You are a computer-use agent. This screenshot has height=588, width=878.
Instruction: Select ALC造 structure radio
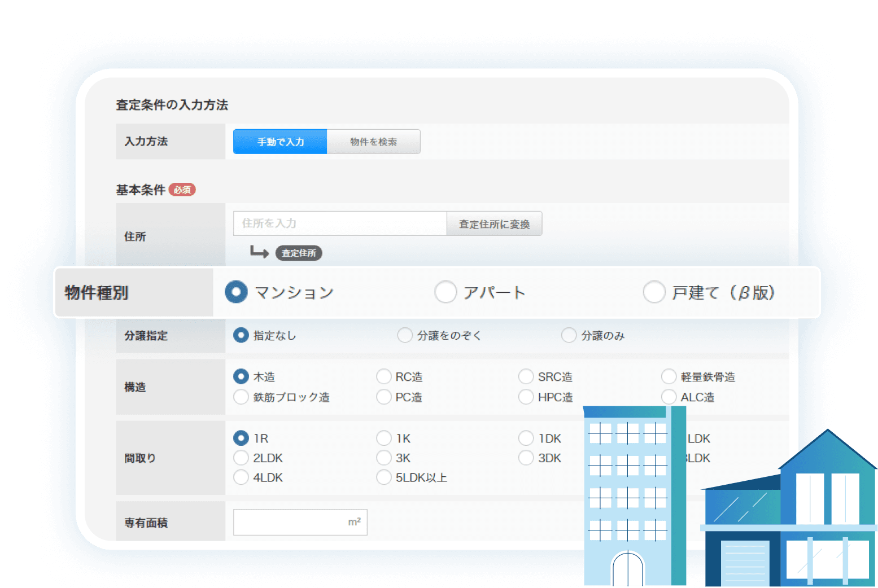tap(669, 397)
